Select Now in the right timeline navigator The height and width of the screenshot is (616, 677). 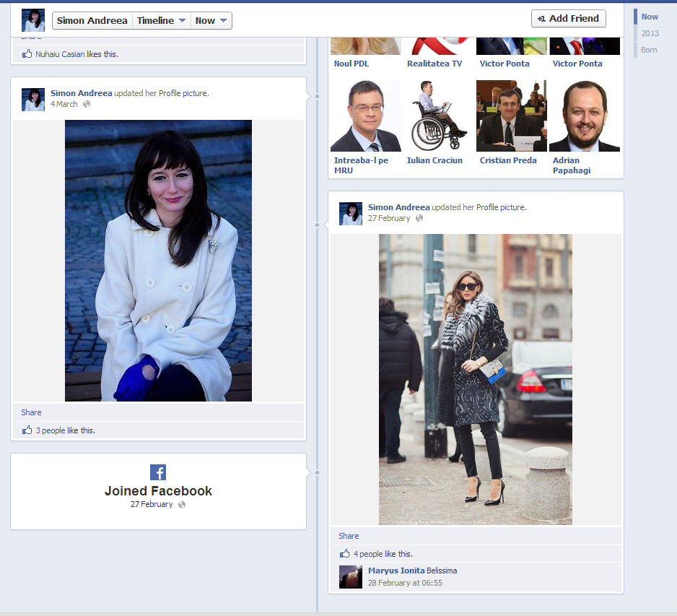(x=650, y=17)
